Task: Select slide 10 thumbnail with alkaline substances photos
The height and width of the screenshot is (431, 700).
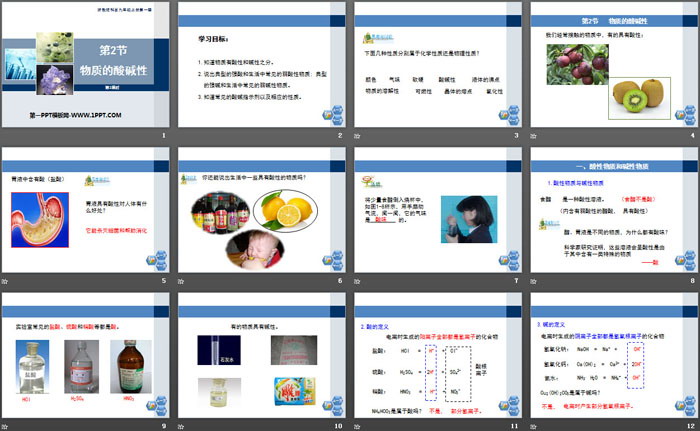Action: point(262,356)
